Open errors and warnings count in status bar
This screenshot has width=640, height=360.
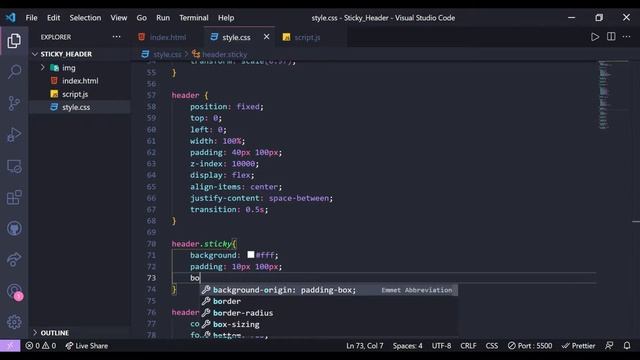40,346
